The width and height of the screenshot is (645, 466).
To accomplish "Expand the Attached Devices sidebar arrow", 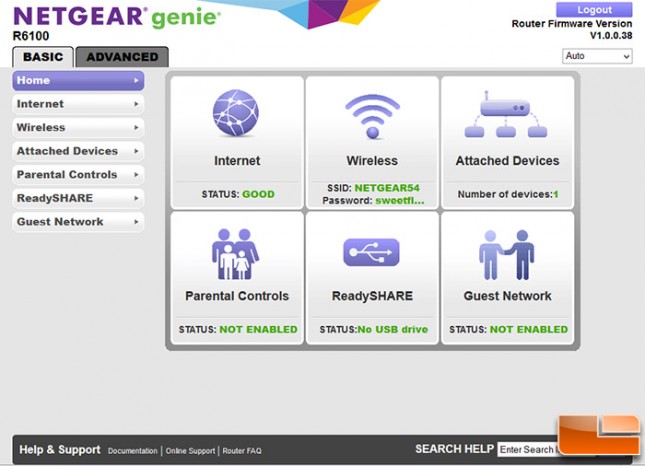I will tap(136, 151).
